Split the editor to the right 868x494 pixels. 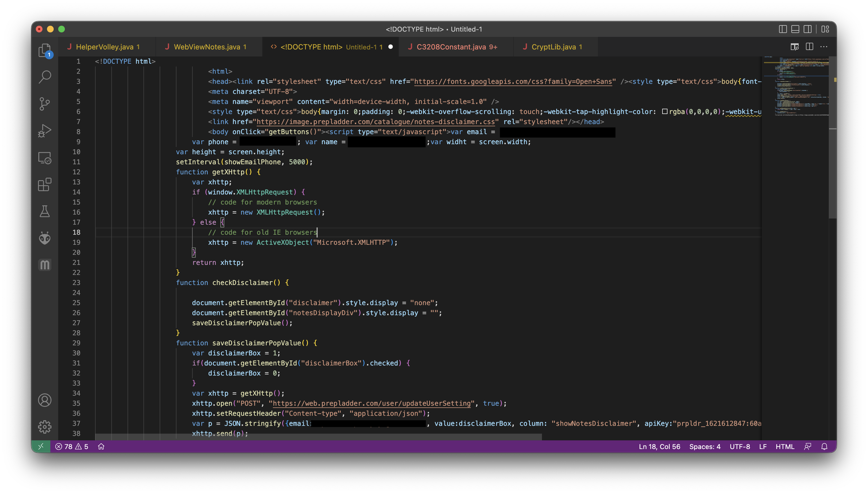809,47
